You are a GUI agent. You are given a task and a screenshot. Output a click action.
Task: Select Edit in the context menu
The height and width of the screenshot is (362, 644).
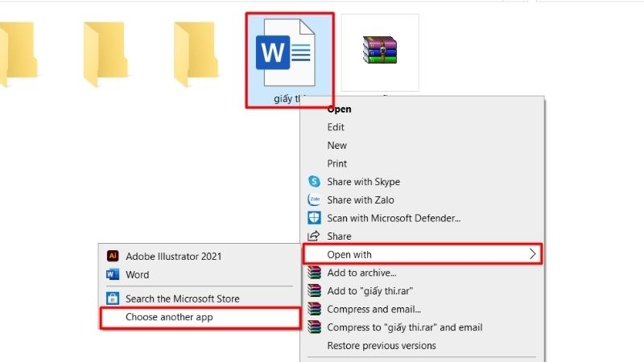pos(336,127)
